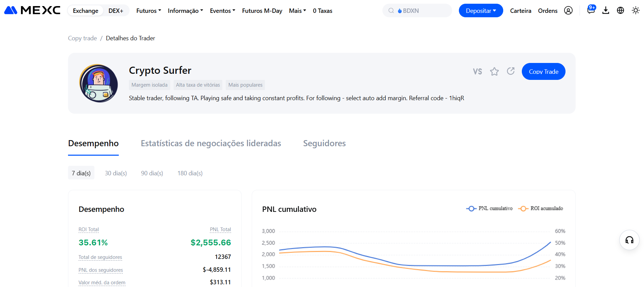This screenshot has height=287, width=644.
Task: Open user account profile icon
Action: [x=568, y=10]
